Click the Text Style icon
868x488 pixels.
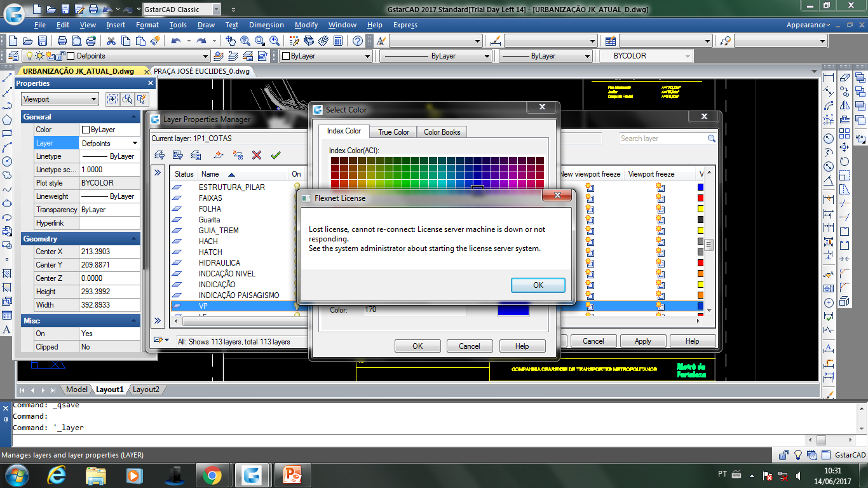(x=381, y=41)
